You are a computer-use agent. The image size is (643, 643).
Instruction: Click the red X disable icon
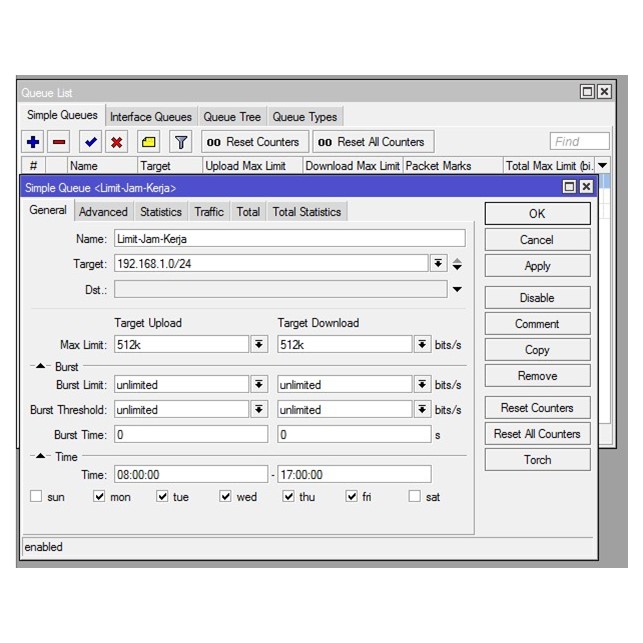tap(117, 142)
